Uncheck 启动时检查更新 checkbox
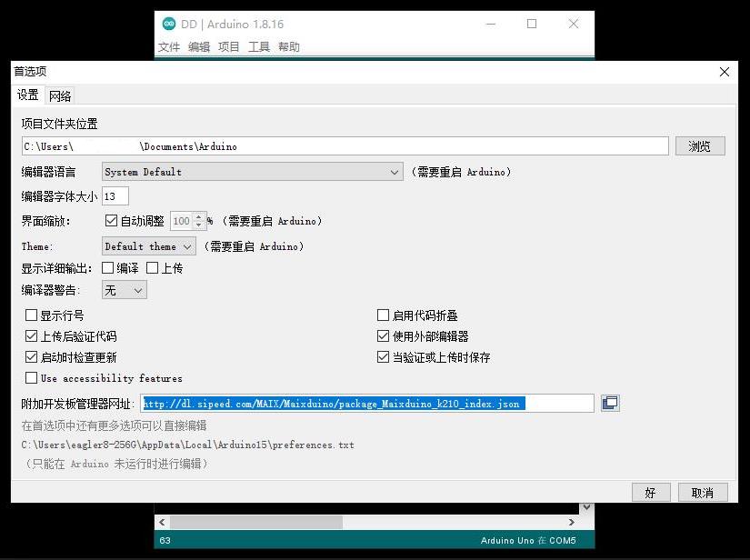Image resolution: width=750 pixels, height=560 pixels. [31, 357]
